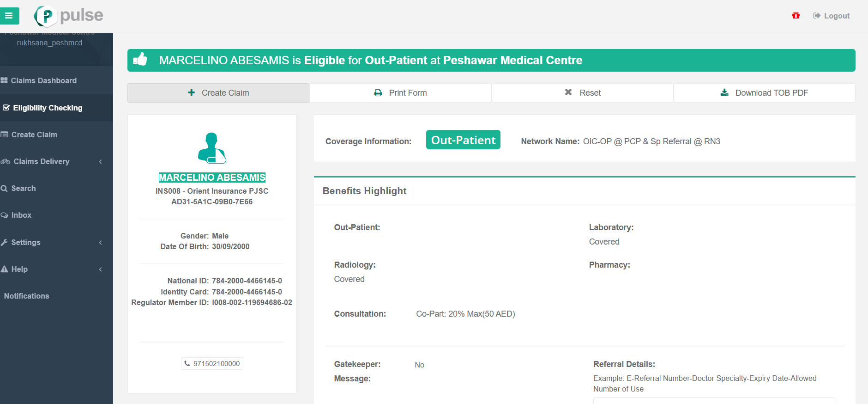Screen dimensions: 868x404
Task: Click the phone number 971502100000 button
Action: coord(212,364)
